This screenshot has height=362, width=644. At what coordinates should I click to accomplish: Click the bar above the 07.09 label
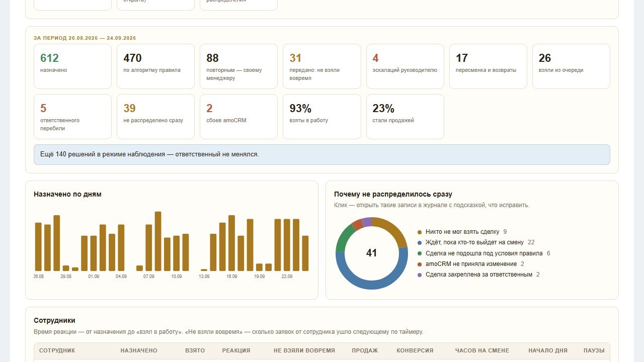149,248
